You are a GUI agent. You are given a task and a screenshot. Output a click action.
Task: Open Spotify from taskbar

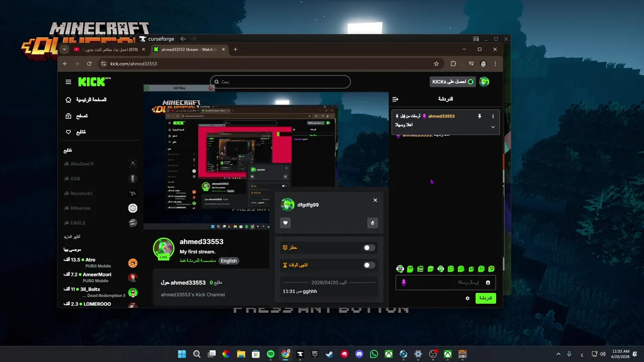[x=270, y=354]
